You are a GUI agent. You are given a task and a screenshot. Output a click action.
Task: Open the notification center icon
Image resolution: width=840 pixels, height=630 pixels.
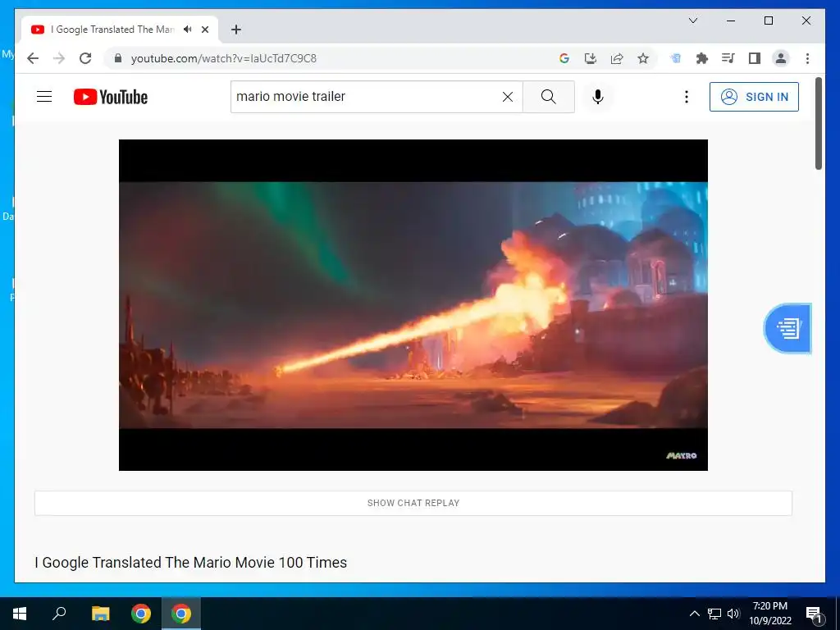coord(813,614)
